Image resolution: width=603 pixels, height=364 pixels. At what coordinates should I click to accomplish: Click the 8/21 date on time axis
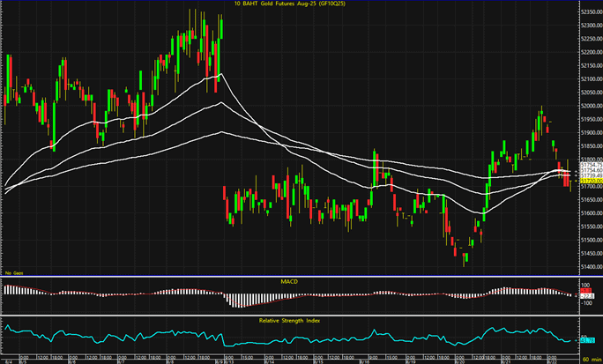[507, 360]
